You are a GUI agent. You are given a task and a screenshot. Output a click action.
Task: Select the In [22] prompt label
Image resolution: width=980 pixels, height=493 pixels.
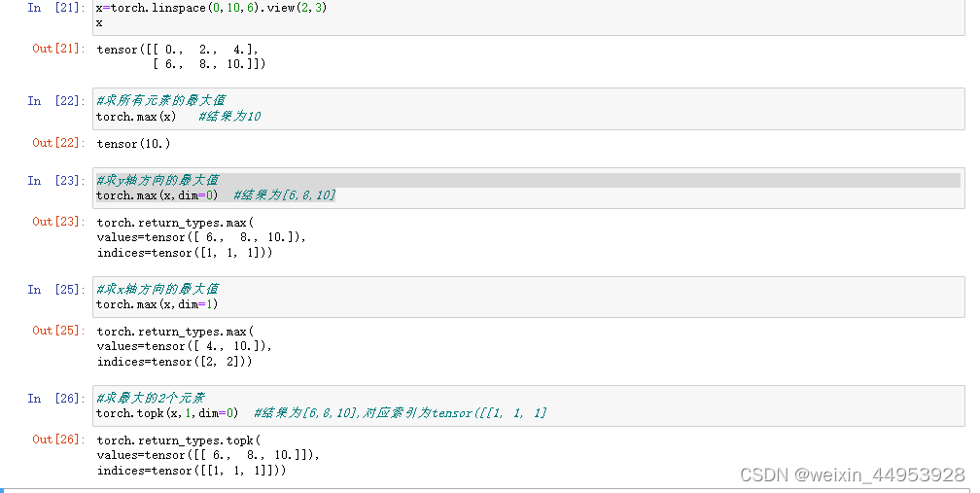(56, 100)
